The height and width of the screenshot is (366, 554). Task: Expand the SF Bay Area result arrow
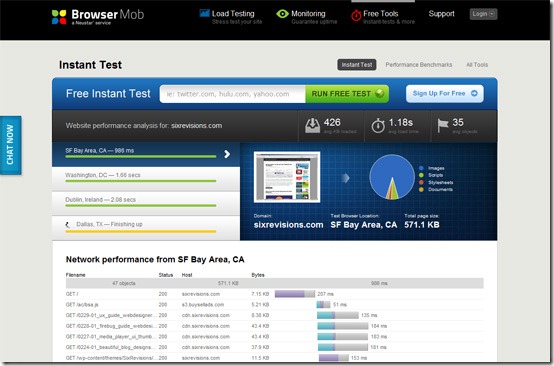227,154
